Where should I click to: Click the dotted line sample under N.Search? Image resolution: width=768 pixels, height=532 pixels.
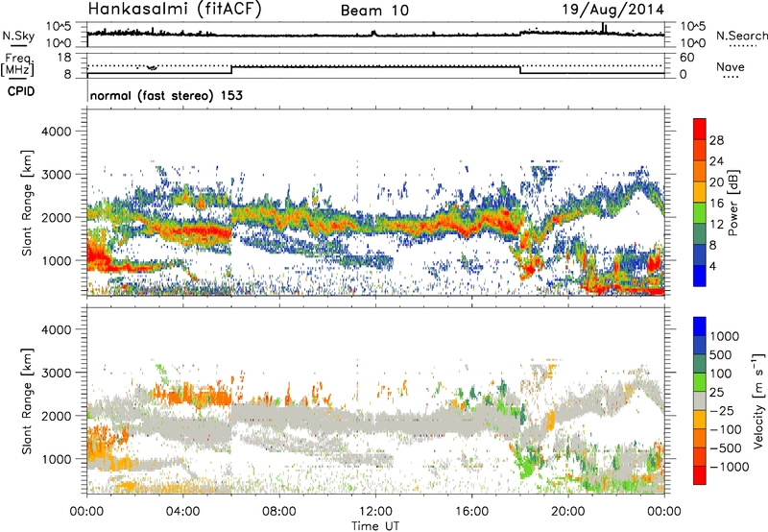click(743, 46)
